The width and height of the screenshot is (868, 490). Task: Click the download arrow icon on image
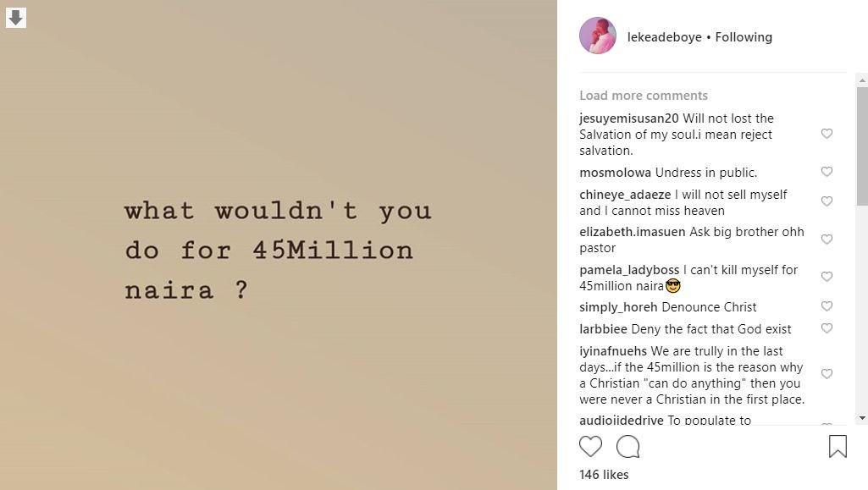[16, 18]
